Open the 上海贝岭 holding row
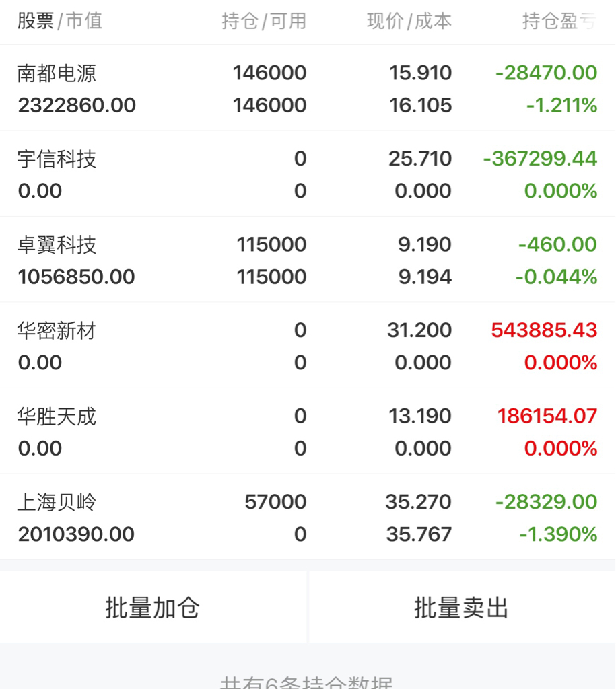The image size is (616, 689). [x=308, y=517]
